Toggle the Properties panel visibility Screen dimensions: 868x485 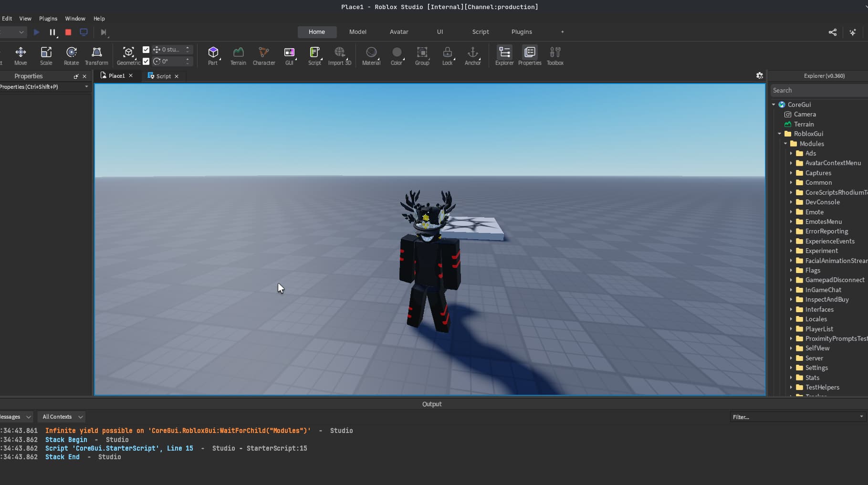(x=529, y=55)
